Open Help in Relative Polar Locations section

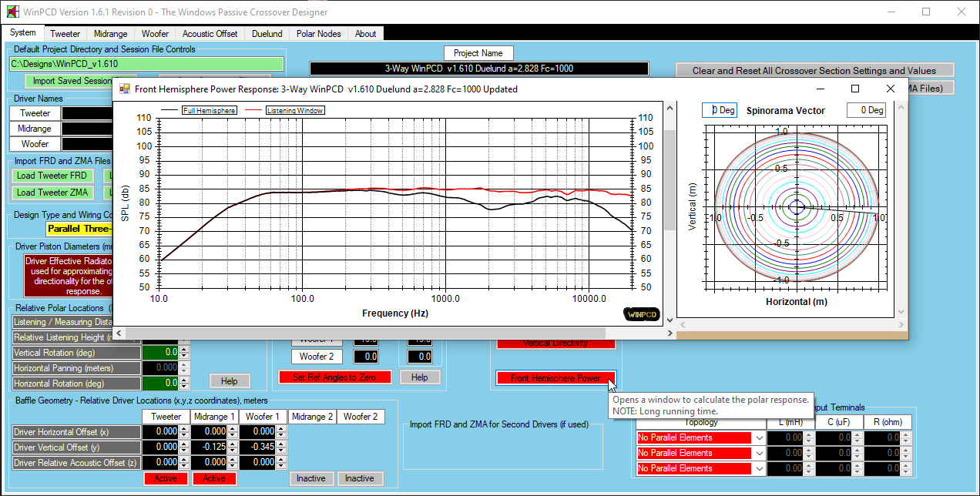click(x=230, y=381)
